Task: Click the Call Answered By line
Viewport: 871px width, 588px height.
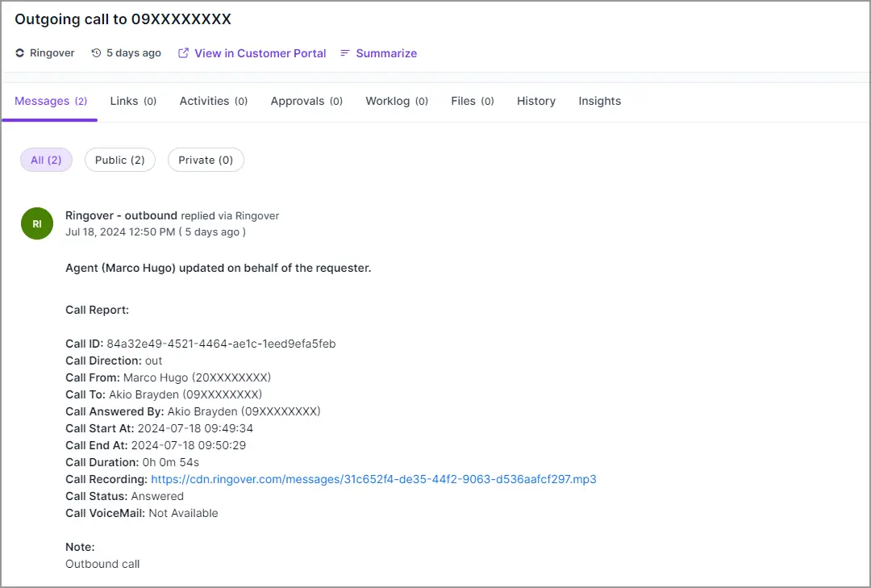Action: [x=193, y=412]
